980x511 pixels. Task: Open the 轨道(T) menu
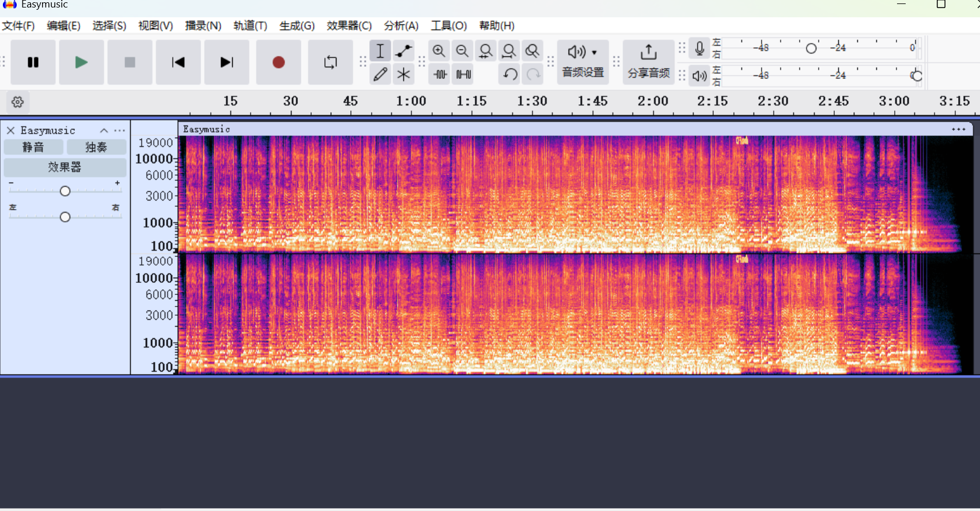coord(250,26)
